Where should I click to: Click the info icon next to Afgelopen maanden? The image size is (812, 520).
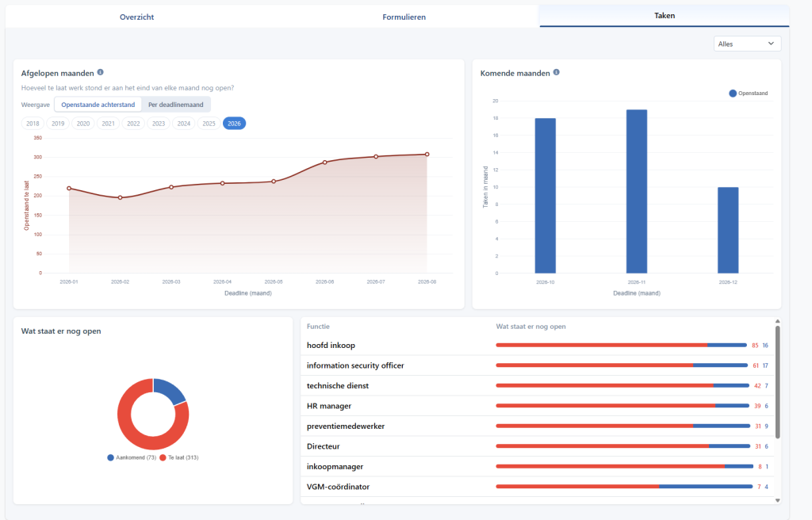[101, 72]
